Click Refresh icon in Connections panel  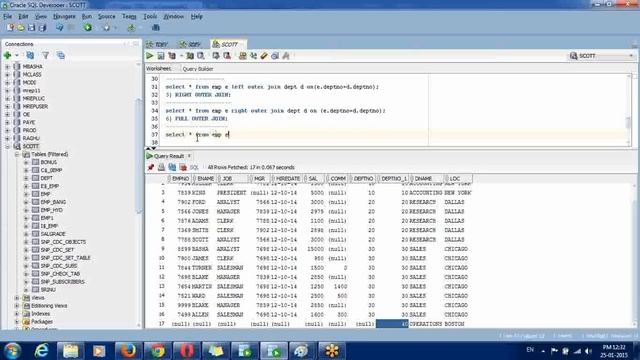click(30, 55)
